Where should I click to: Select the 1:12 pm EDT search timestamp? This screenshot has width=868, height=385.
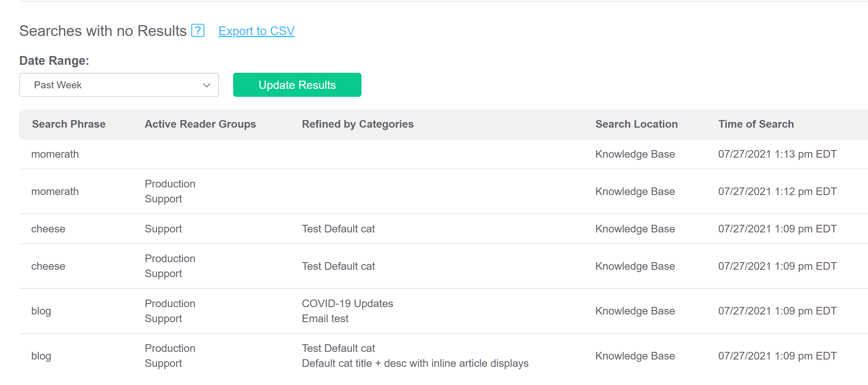[777, 191]
